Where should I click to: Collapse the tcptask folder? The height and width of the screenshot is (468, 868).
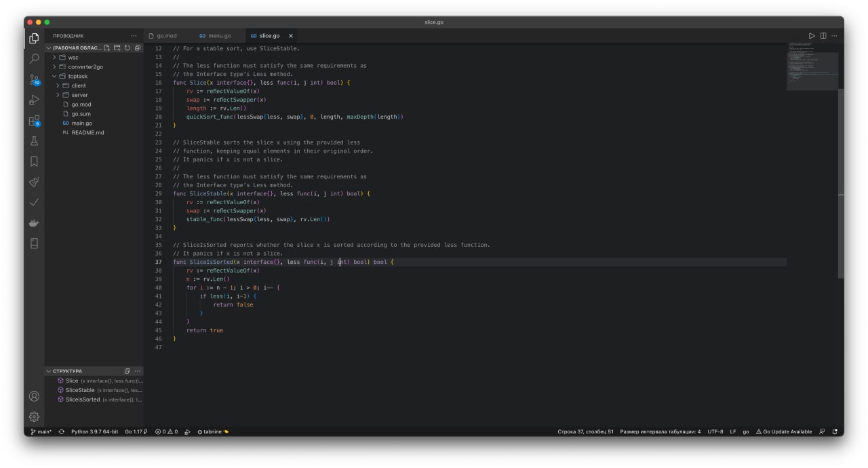pos(77,77)
